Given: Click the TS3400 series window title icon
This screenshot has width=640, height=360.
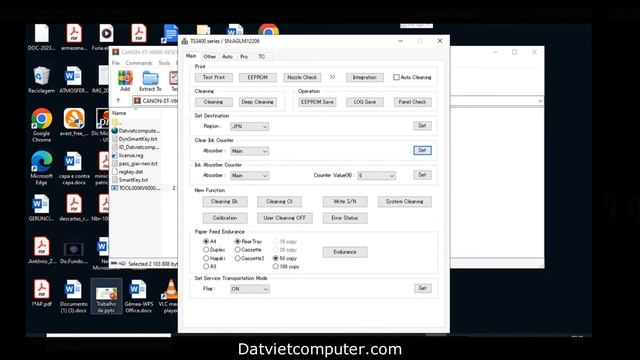Looking at the screenshot, I should tap(185, 41).
